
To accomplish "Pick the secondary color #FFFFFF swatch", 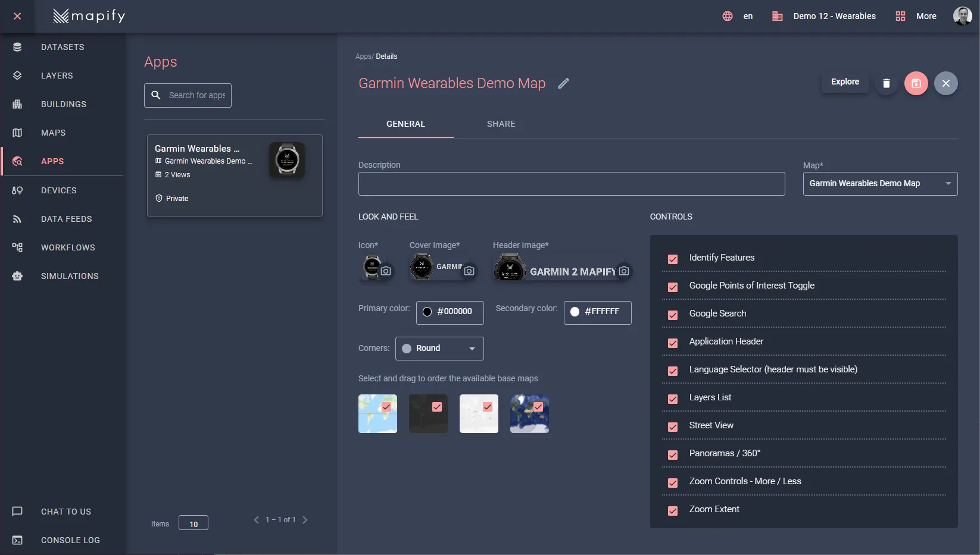I will tap(575, 312).
